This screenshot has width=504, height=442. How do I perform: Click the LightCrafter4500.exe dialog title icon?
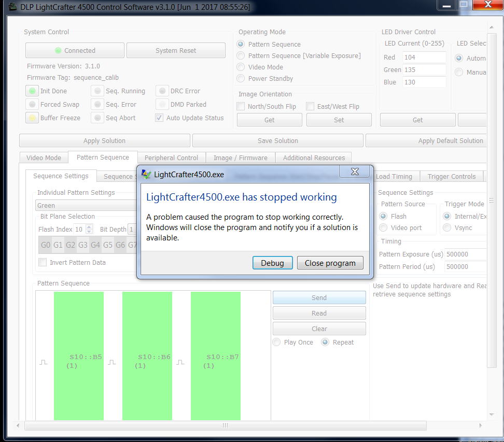[146, 175]
